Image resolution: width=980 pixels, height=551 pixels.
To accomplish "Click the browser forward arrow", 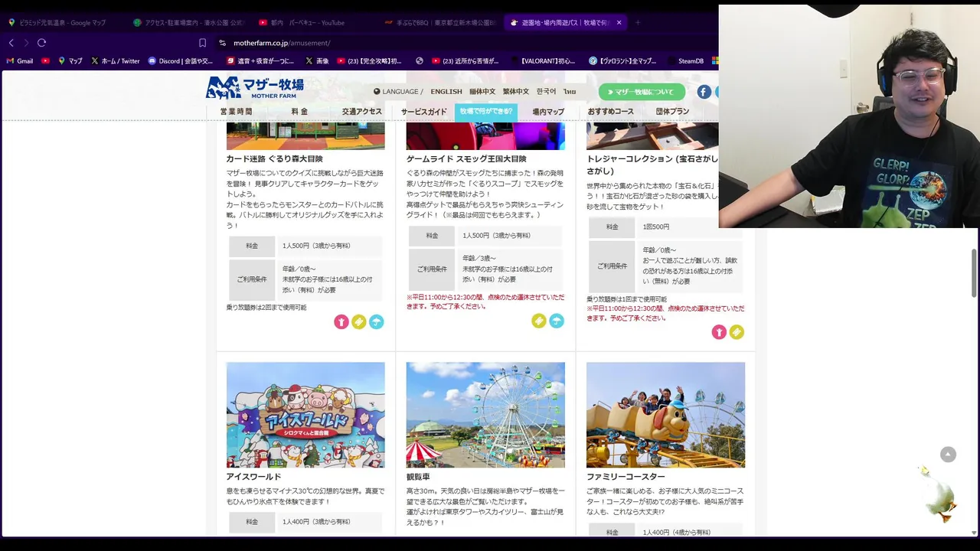I will coord(26,43).
